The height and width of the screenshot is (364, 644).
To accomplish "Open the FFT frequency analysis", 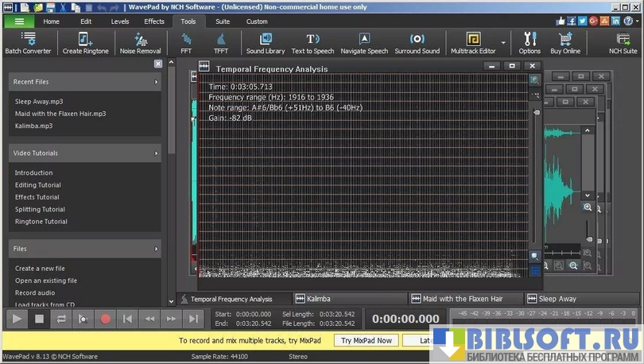I will [186, 43].
